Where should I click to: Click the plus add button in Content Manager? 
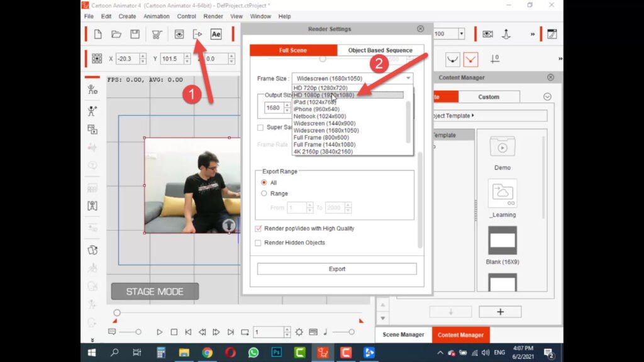point(500,312)
